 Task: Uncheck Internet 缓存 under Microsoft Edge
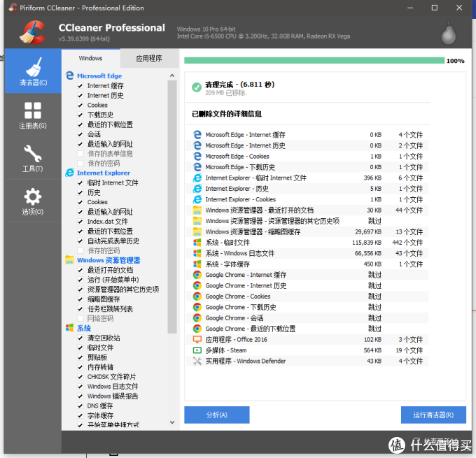[x=80, y=86]
